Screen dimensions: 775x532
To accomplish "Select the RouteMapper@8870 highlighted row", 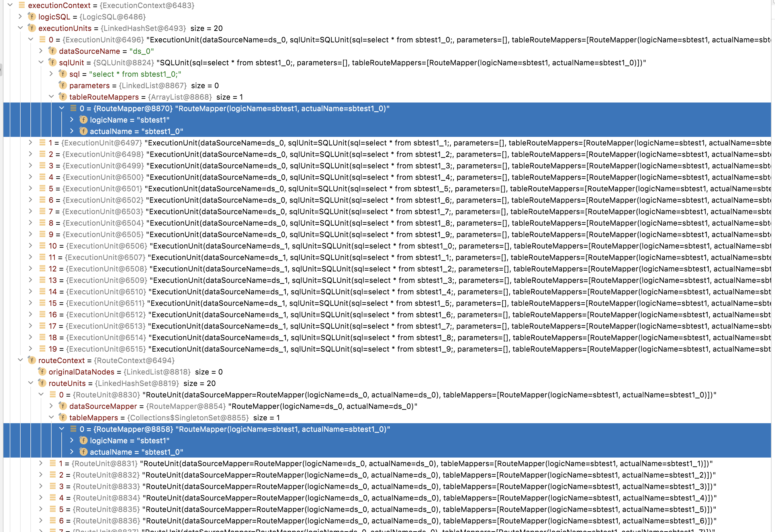I will pyautogui.click(x=234, y=108).
